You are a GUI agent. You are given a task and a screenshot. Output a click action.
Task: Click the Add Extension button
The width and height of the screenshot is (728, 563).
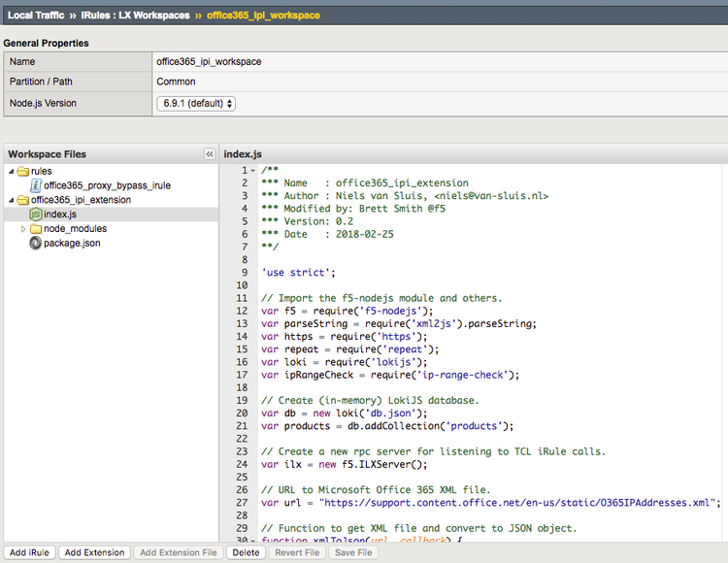pyautogui.click(x=93, y=552)
